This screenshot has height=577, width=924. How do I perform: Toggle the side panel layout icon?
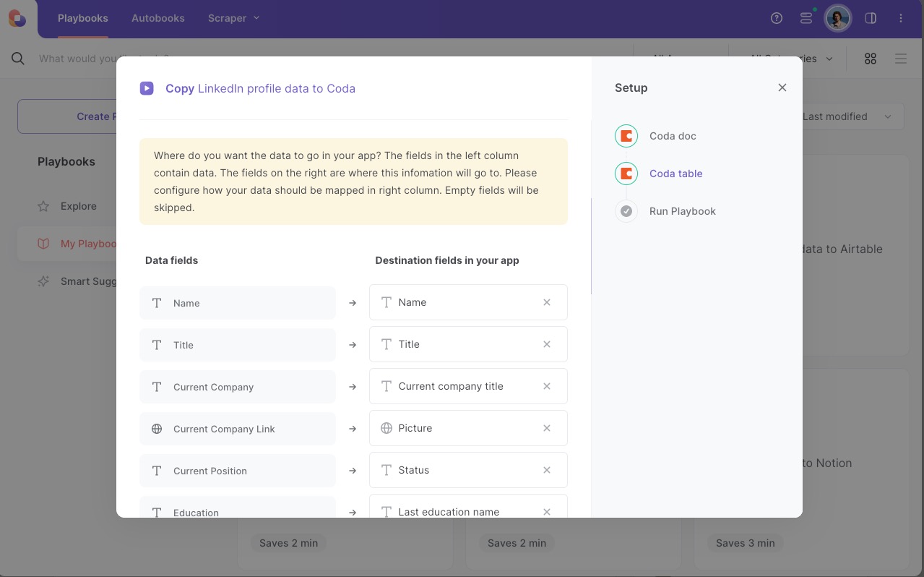pyautogui.click(x=871, y=18)
